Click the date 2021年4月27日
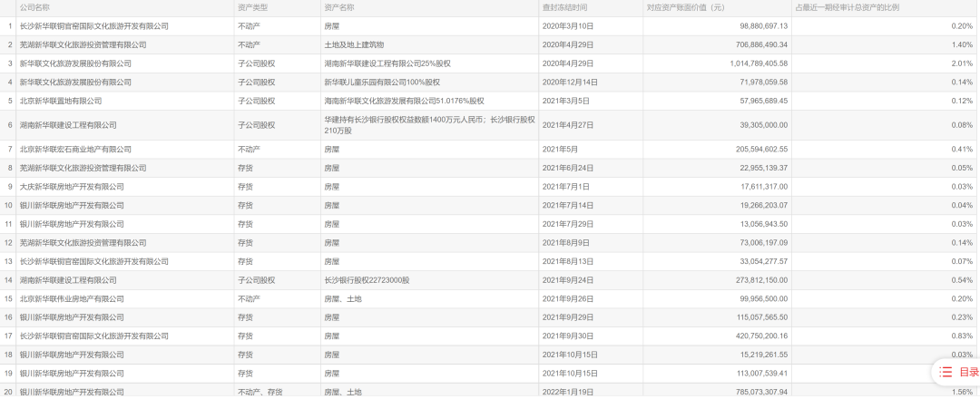The width and height of the screenshot is (980, 399). pos(567,125)
